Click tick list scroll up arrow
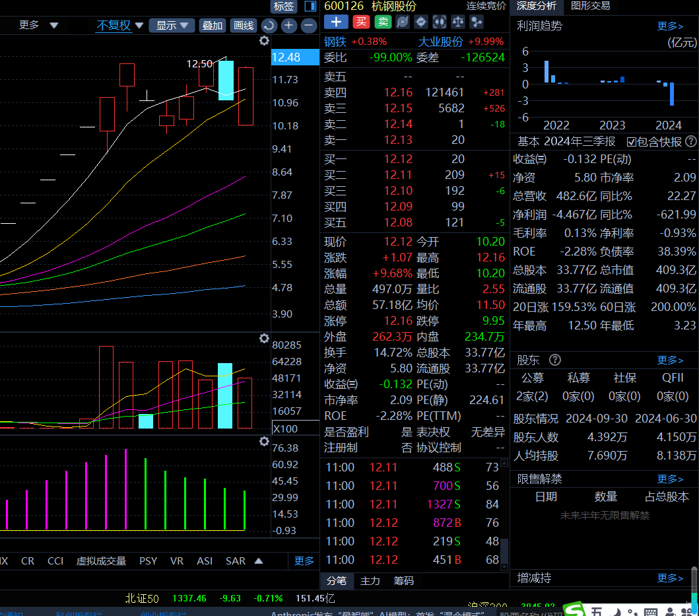699x616 pixels. (504, 463)
